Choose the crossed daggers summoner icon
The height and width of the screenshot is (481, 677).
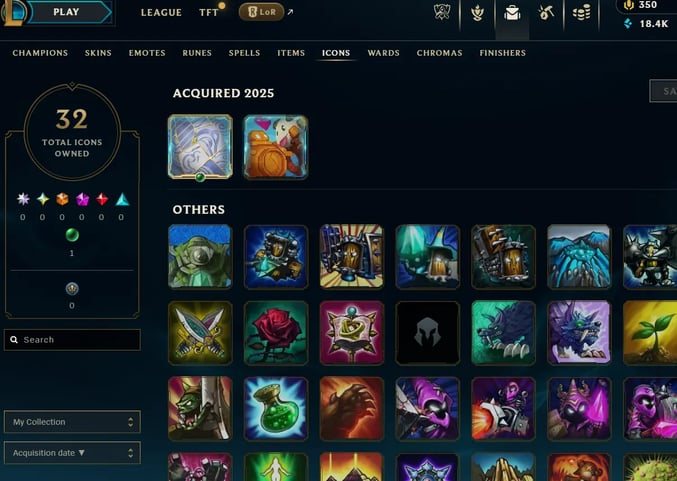(x=200, y=333)
